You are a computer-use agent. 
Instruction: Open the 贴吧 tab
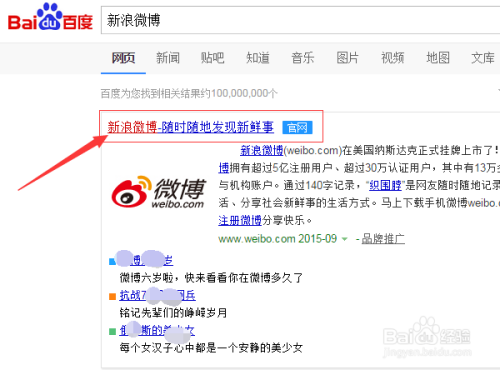click(x=213, y=58)
